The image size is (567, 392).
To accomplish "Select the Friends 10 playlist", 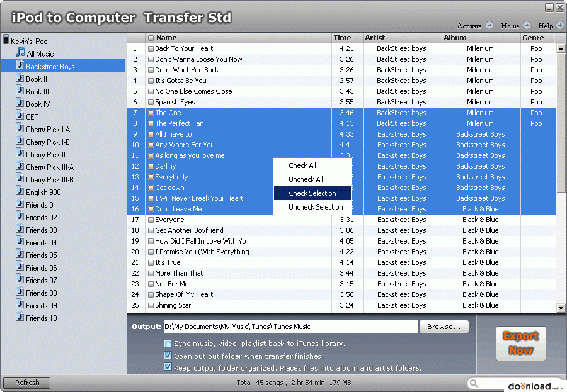I will coord(41,318).
